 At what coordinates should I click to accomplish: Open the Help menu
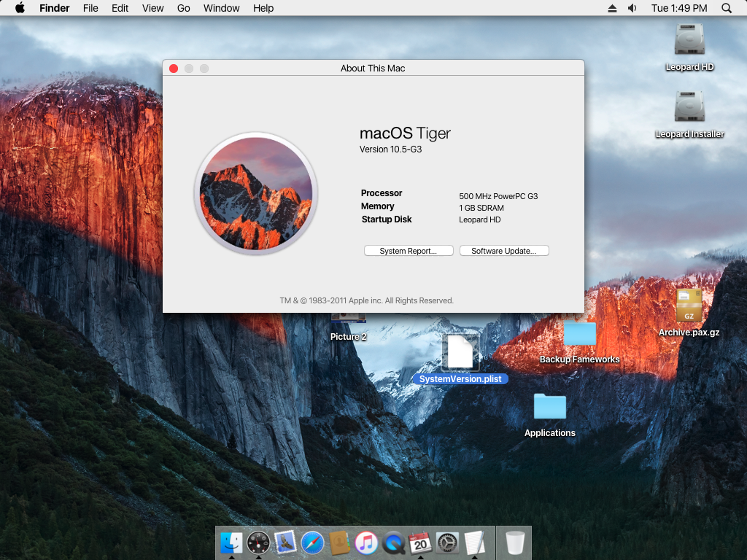click(x=263, y=8)
